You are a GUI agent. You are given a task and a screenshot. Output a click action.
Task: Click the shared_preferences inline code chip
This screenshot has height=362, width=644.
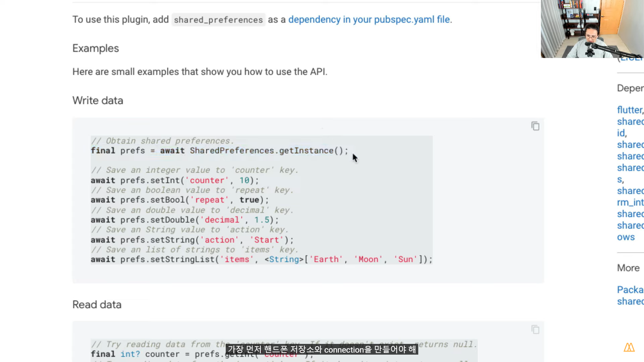218,20
